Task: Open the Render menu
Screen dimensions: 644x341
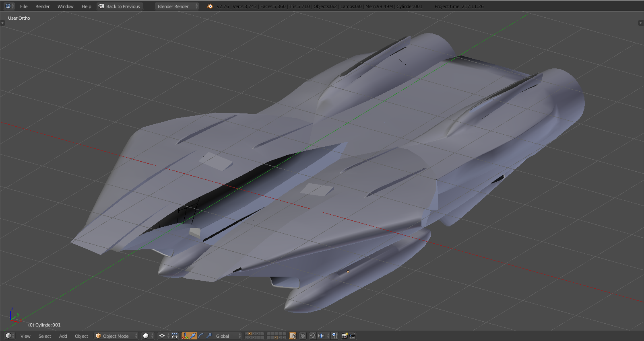Action: (42, 6)
